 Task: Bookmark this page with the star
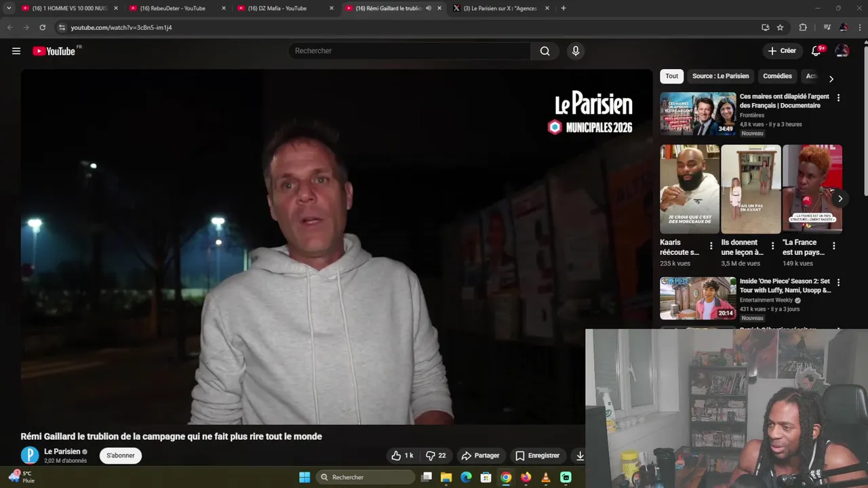tap(781, 27)
